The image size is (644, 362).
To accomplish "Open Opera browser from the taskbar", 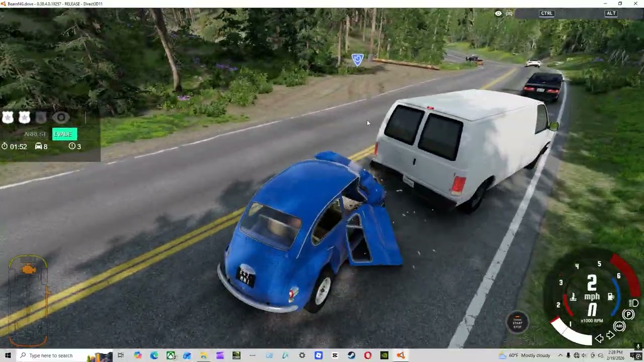I will [368, 355].
